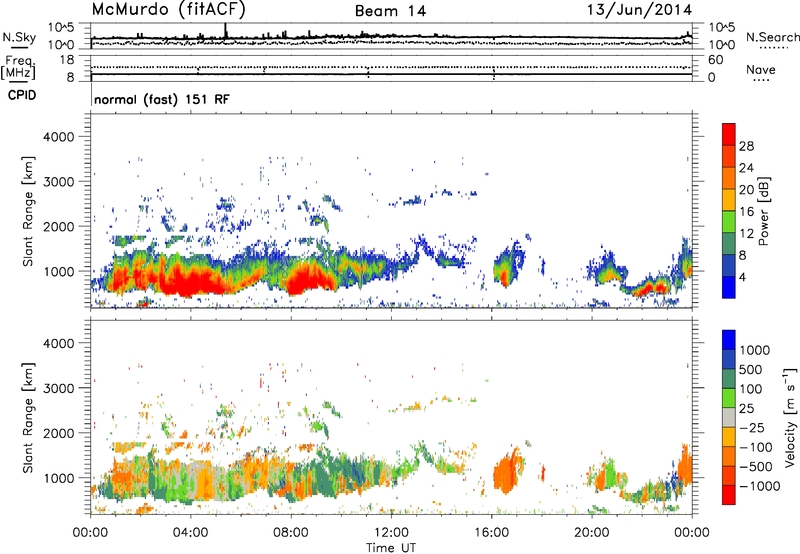Click the isolated orange velocity patch after 16:00

pos(508,470)
